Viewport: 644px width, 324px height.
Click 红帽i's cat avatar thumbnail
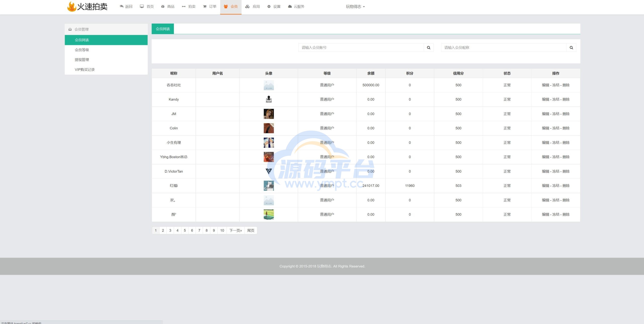269,186
